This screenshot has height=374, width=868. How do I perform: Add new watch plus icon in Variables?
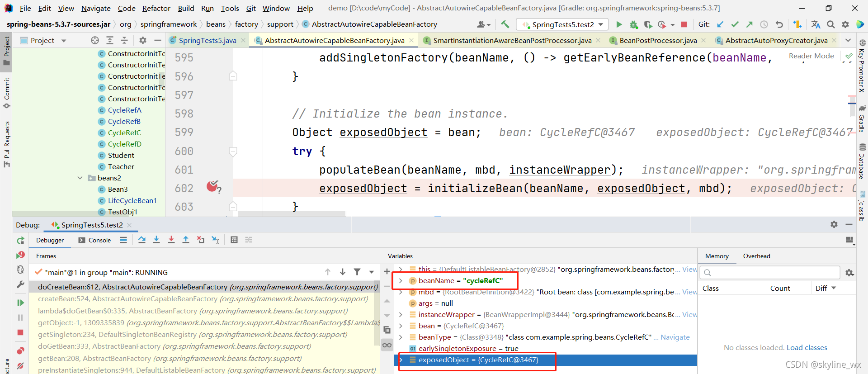(387, 271)
